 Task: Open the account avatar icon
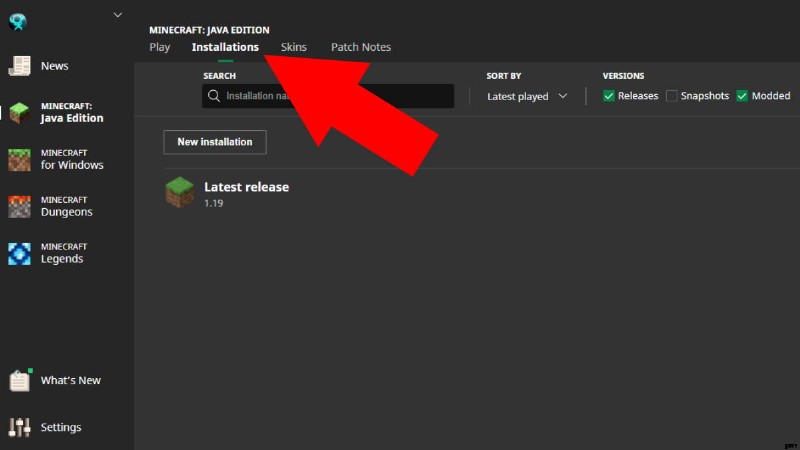coord(18,21)
